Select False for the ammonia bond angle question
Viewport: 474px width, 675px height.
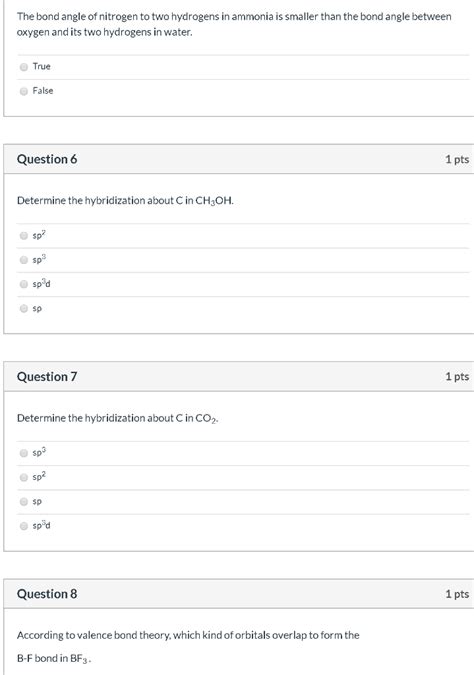pos(24,91)
